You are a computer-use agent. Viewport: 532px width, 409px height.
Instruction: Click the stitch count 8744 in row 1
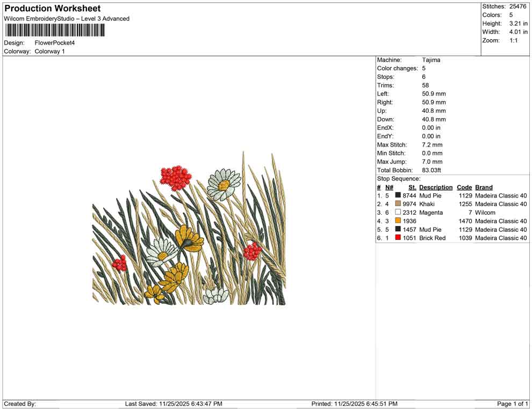(x=409, y=195)
